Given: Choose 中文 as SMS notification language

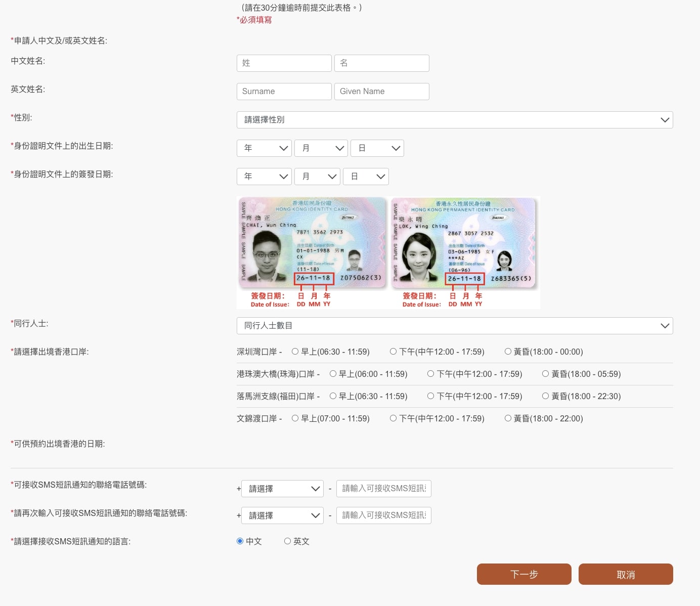Looking at the screenshot, I should [240, 541].
